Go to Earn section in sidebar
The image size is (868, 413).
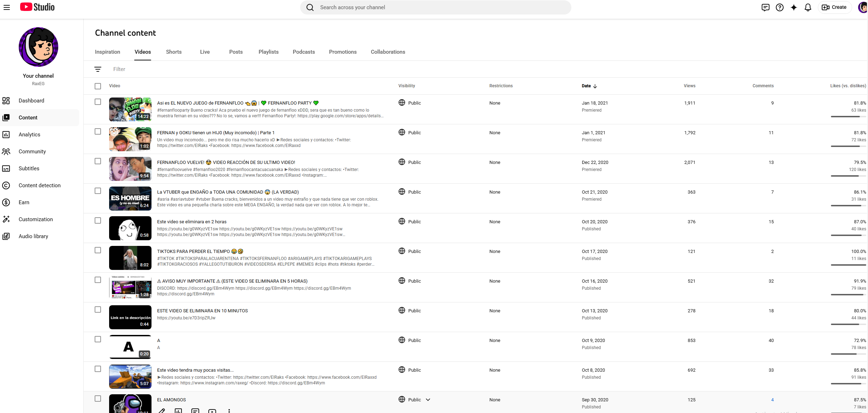pos(24,202)
